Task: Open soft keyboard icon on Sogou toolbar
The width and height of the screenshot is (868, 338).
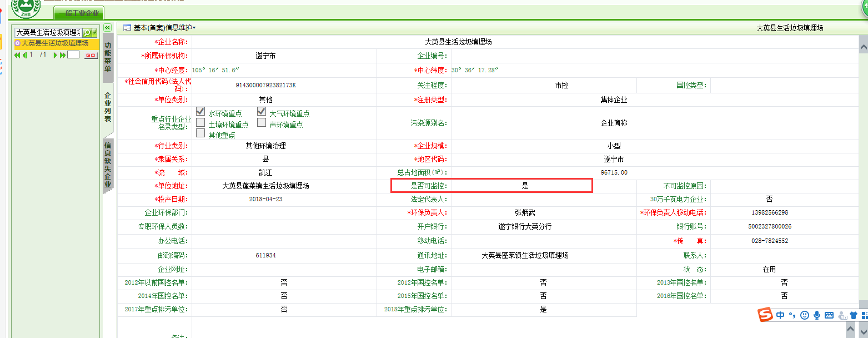Action: coord(829,315)
